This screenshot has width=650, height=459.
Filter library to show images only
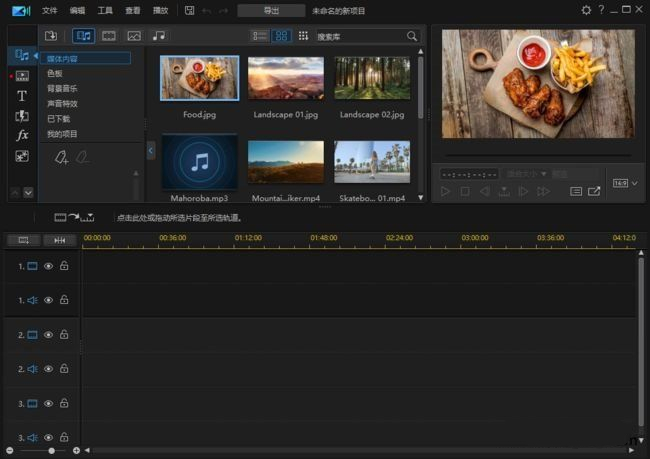tap(134, 36)
